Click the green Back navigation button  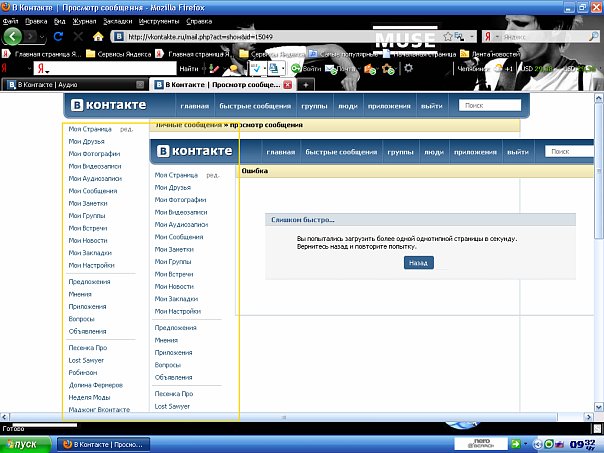tap(12, 37)
